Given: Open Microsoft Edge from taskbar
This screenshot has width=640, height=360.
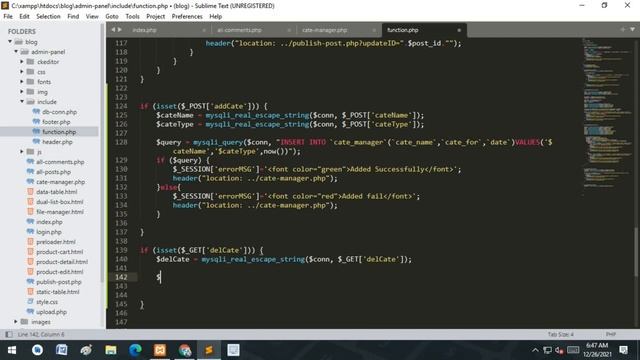Looking at the screenshot, I should coord(135,350).
